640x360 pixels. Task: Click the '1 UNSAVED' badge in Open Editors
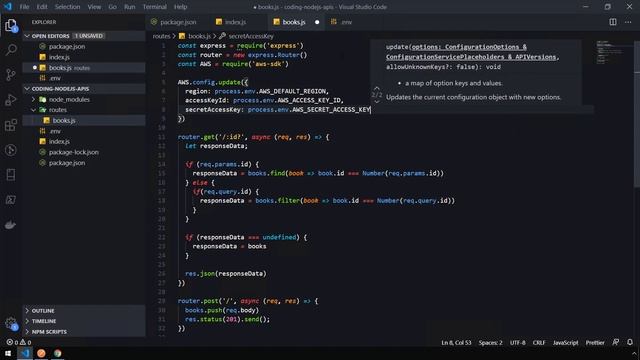pos(89,36)
